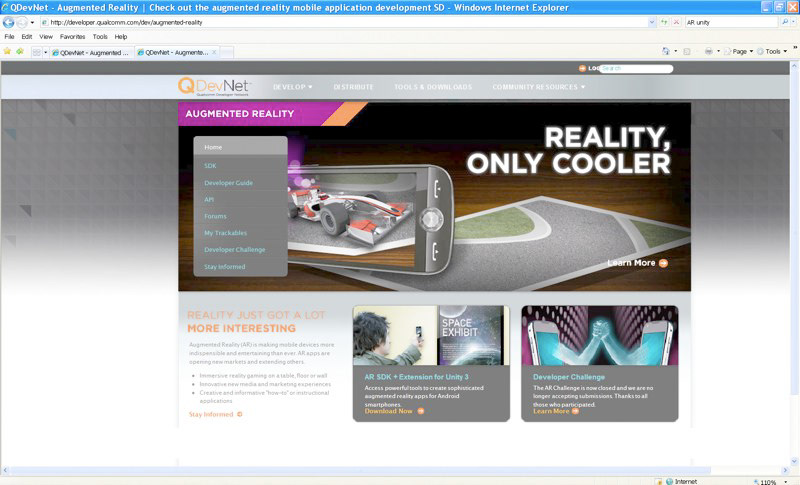The width and height of the screenshot is (800, 485).
Task: Click the vertical scrollbar up arrow
Action: (794, 66)
